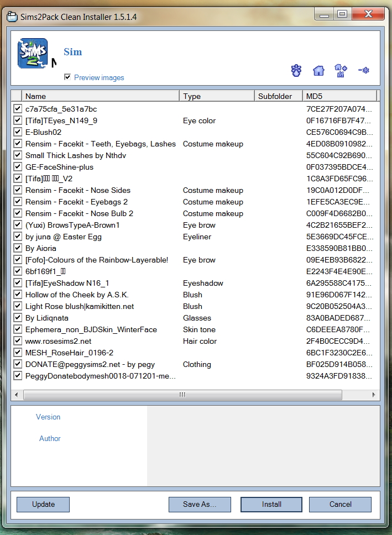Uncheck the MESH_RoseHair_0196-2 checkbox

click(x=17, y=353)
